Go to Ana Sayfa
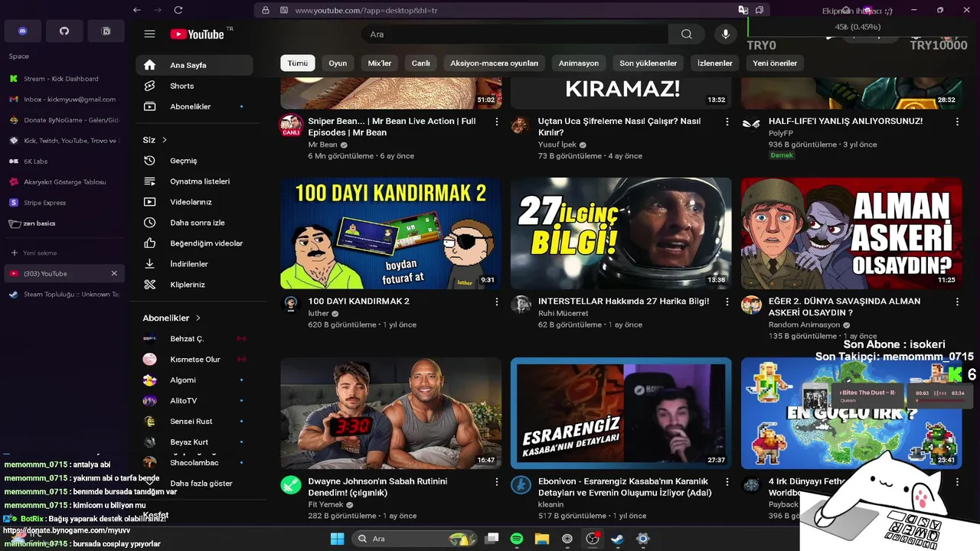980x551 pixels. click(194, 65)
